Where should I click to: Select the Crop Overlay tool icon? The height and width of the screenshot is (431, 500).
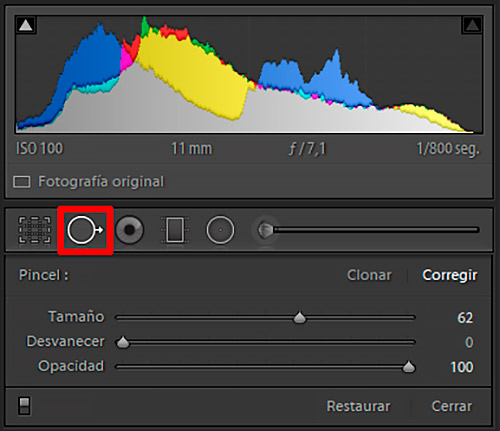point(34,230)
